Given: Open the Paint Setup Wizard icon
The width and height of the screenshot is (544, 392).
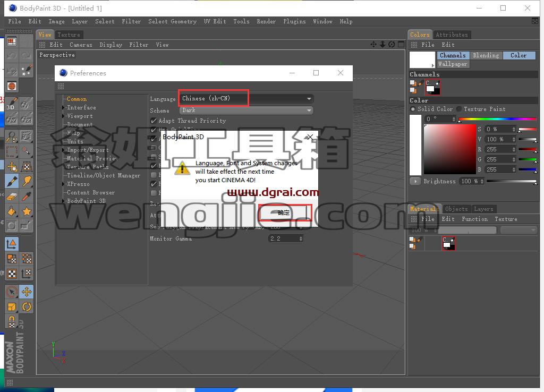Looking at the screenshot, I should pyautogui.click(x=27, y=71).
